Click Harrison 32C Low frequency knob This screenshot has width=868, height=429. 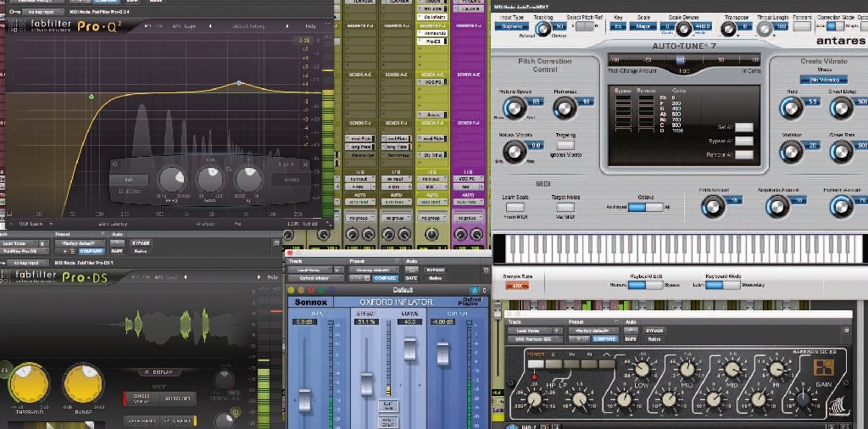(643, 369)
